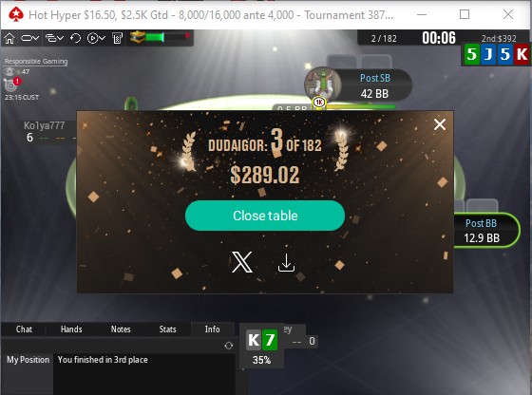Switch to the Chat tab
The width and height of the screenshot is (532, 395).
coord(24,329)
